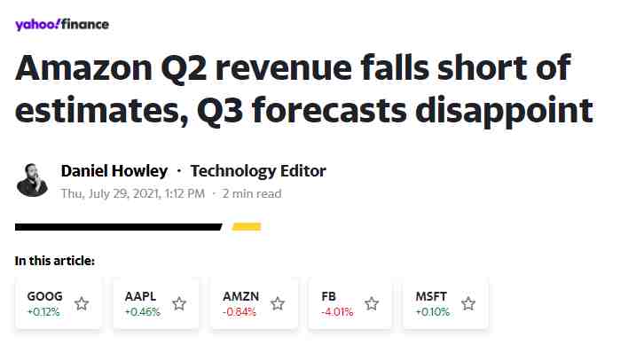
Task: Click Daniel Howley's author photo
Action: click(x=32, y=180)
